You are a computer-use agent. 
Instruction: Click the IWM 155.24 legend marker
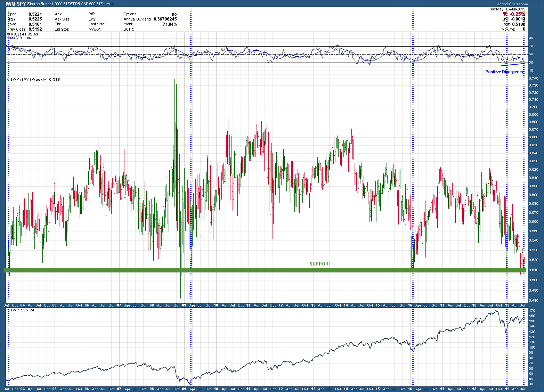pyautogui.click(x=9, y=310)
